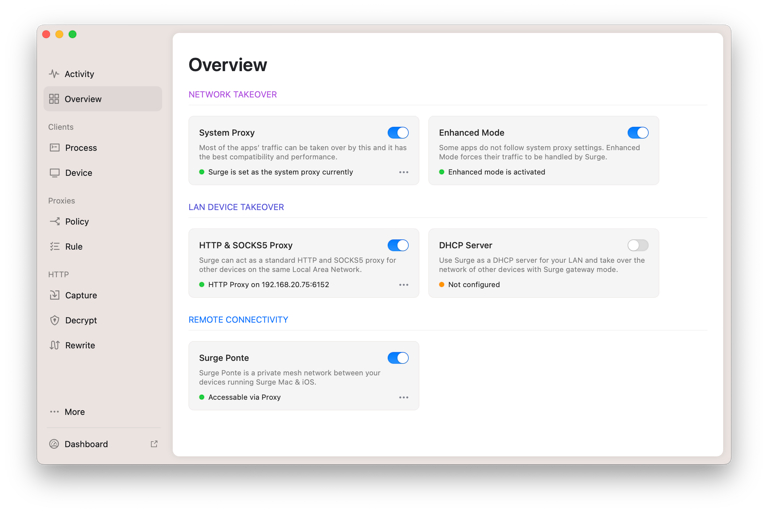The image size is (768, 513).
Task: Click the Proxies section label
Action: tap(61, 201)
